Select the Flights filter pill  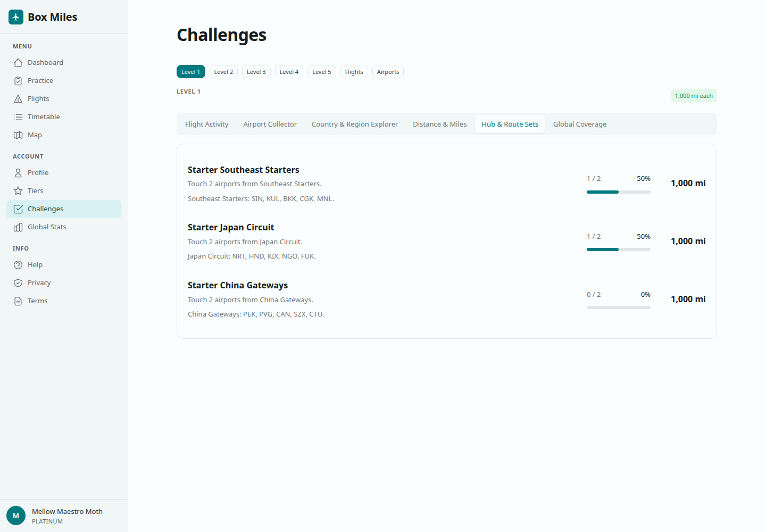(354, 72)
